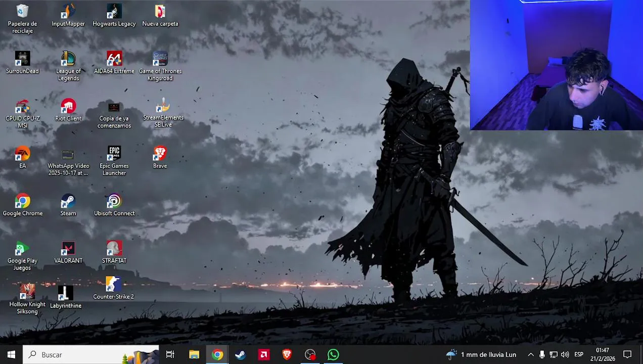Select the Steam desktop shortcut
The height and width of the screenshot is (364, 643).
point(68,205)
